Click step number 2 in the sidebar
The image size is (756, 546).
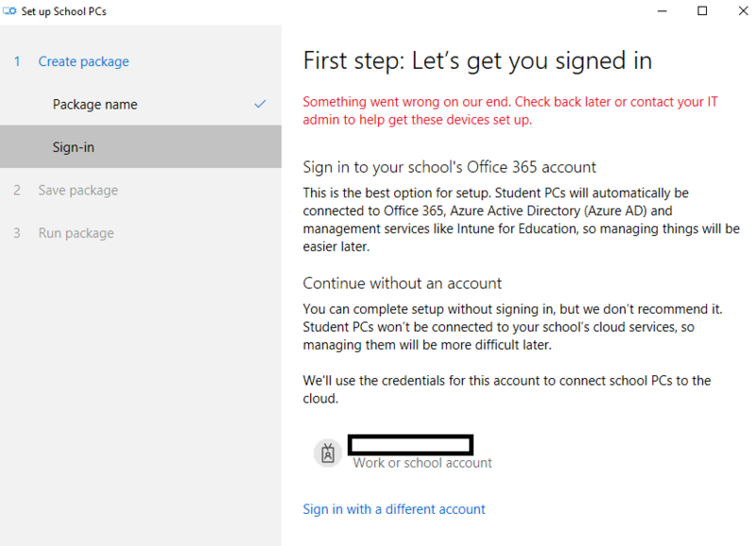[17, 190]
